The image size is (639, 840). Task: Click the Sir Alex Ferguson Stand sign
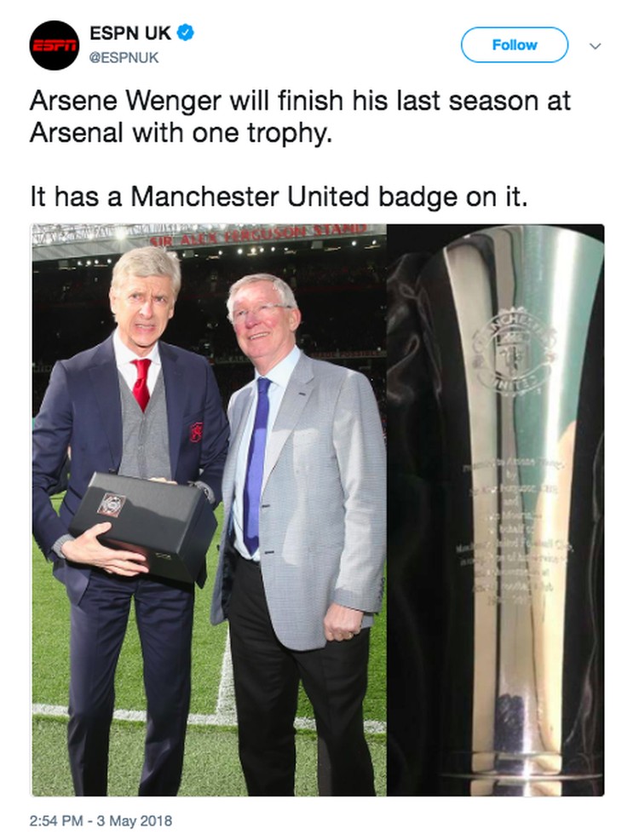click(258, 234)
